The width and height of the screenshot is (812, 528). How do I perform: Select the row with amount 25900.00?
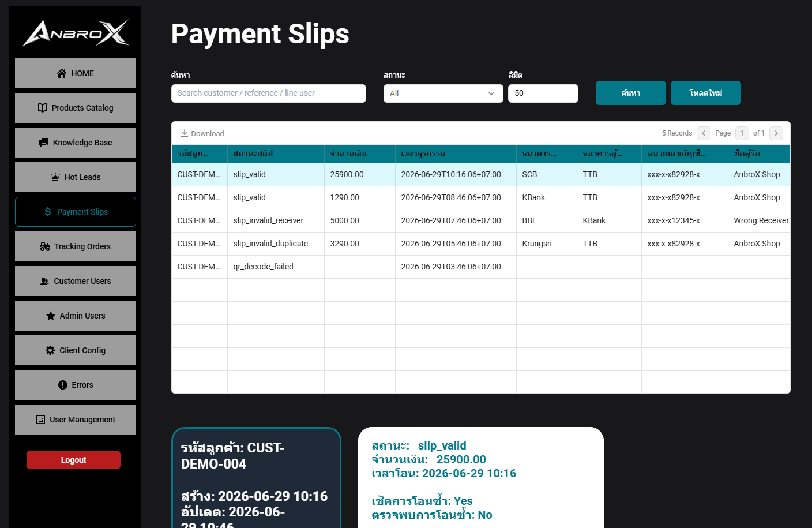(x=481, y=174)
